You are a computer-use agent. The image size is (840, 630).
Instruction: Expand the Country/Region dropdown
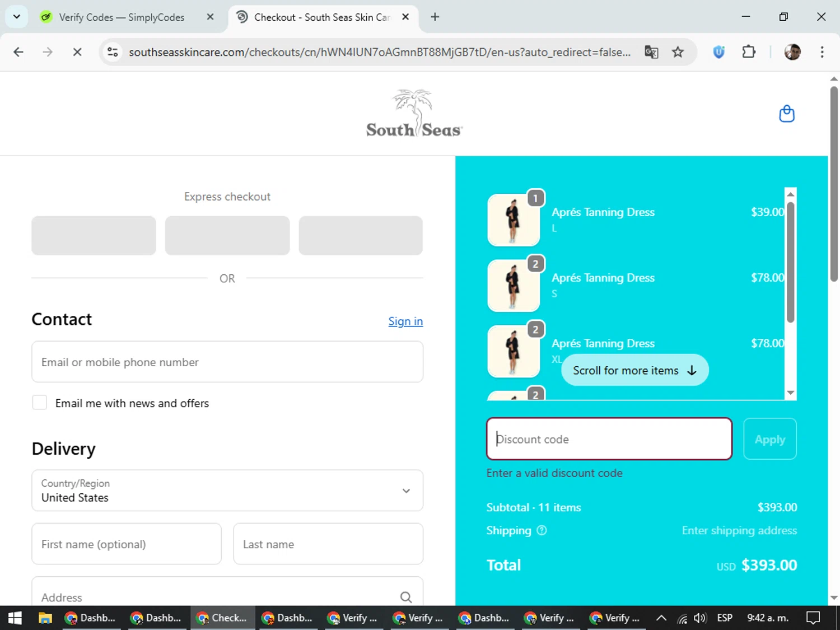(x=227, y=491)
